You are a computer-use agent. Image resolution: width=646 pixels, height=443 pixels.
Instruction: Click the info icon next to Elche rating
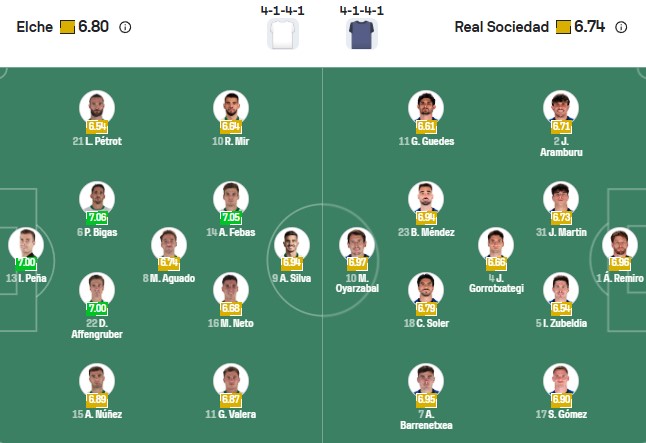(125, 28)
